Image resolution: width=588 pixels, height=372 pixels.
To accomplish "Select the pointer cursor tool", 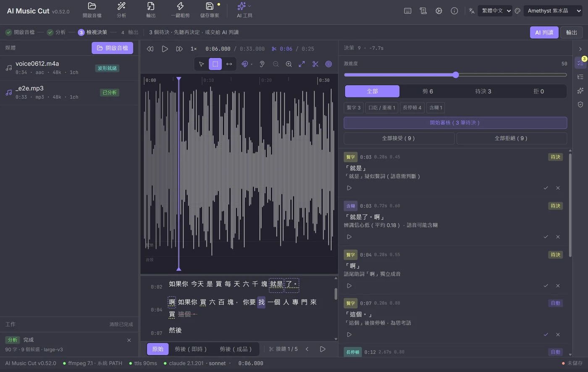I will [202, 64].
